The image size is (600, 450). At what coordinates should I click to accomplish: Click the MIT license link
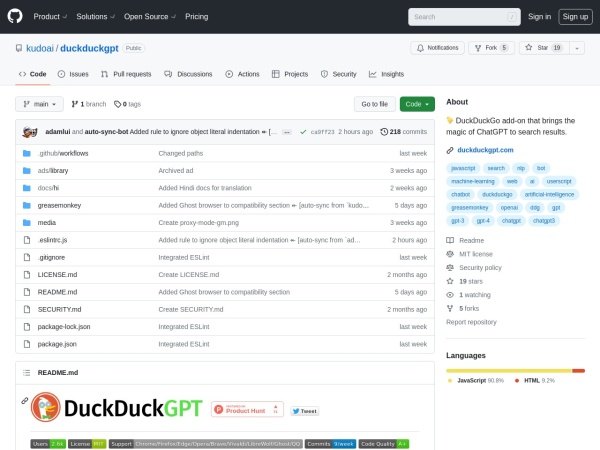[x=476, y=254]
